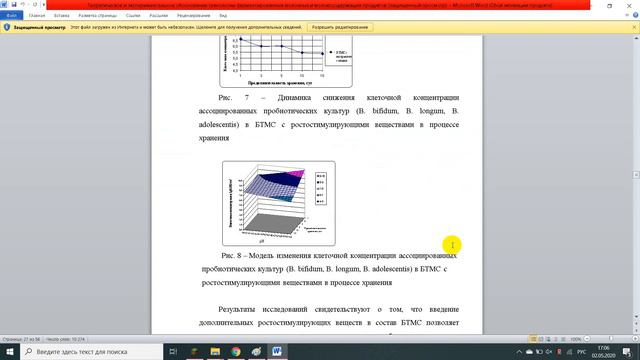Select the Fig. 8 3D surface chart
640x360 pixels.
click(279, 203)
